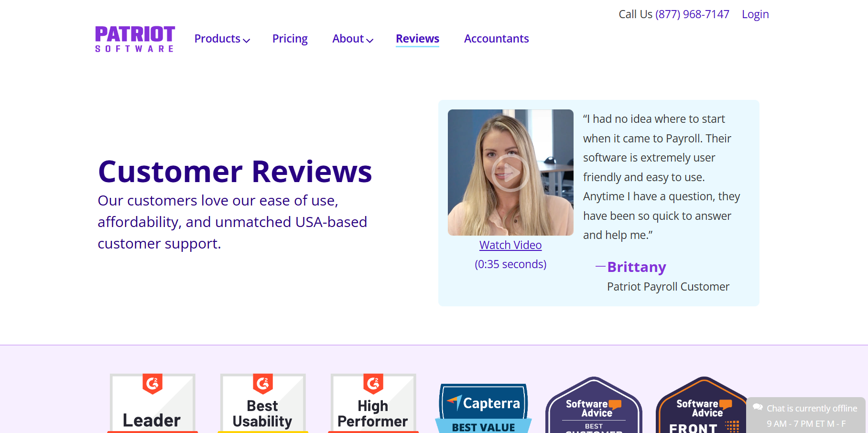Click Software Advice Best Customer badge

pos(594,405)
